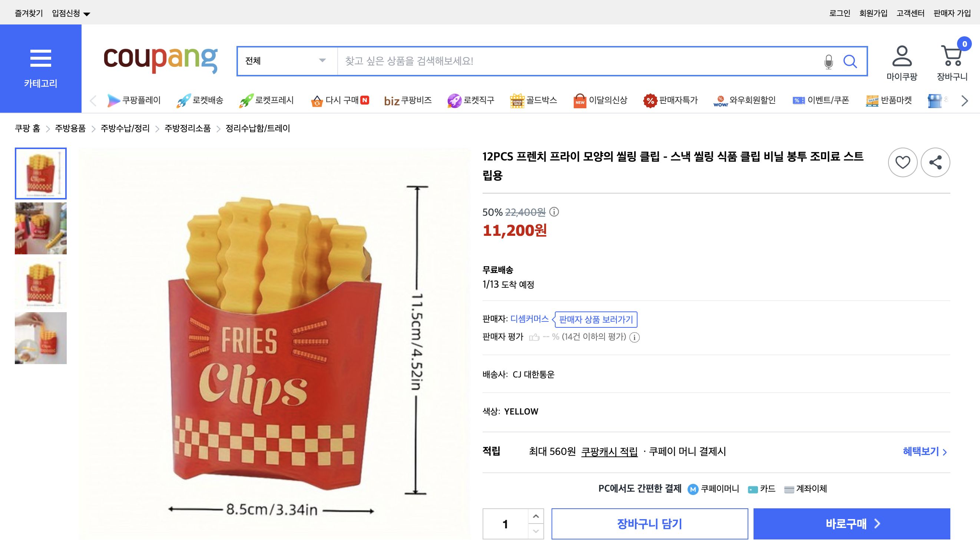Image resolution: width=980 pixels, height=548 pixels.
Task: Open 골드박스 from the navigation bar
Action: pos(534,100)
